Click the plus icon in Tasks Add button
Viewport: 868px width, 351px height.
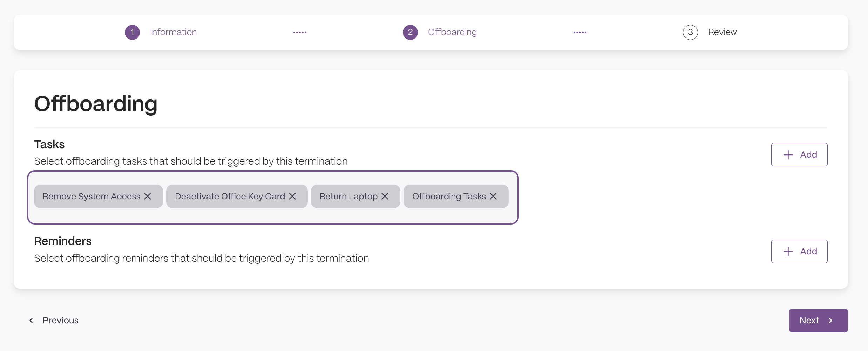(788, 154)
